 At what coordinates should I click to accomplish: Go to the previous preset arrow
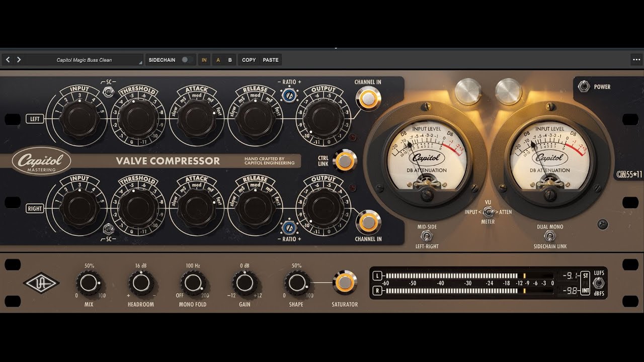click(x=8, y=60)
